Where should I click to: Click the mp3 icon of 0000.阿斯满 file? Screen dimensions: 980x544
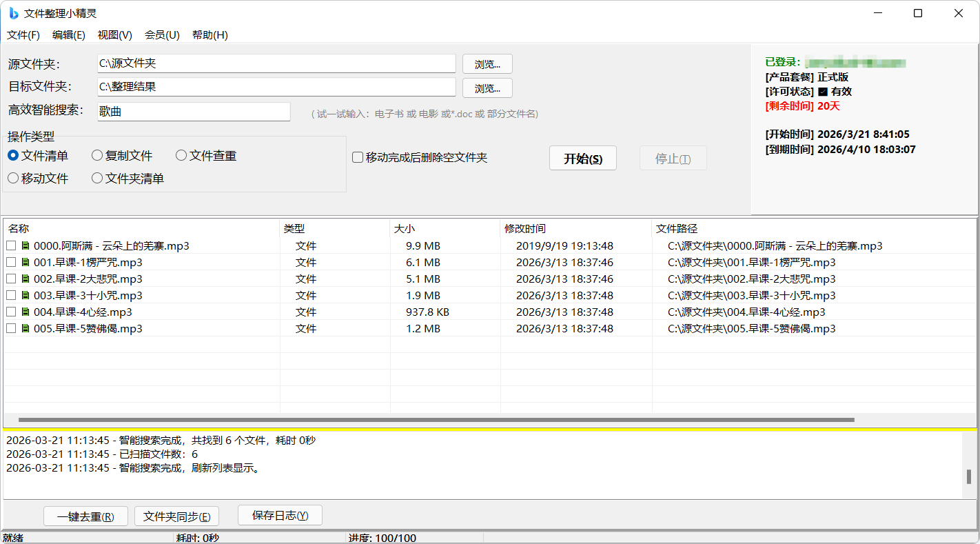point(25,245)
